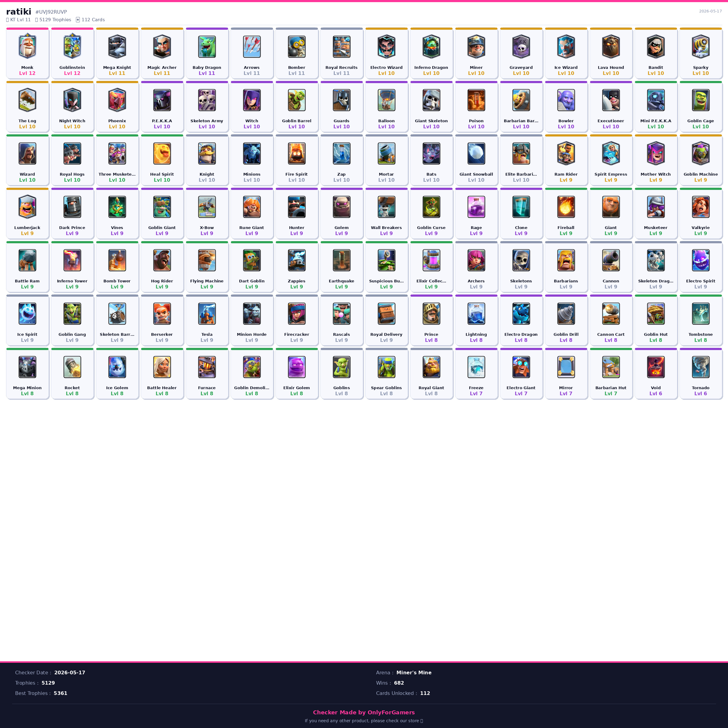The width and height of the screenshot is (728, 728).
Task: Click the player name ratiki
Action: 19,12
